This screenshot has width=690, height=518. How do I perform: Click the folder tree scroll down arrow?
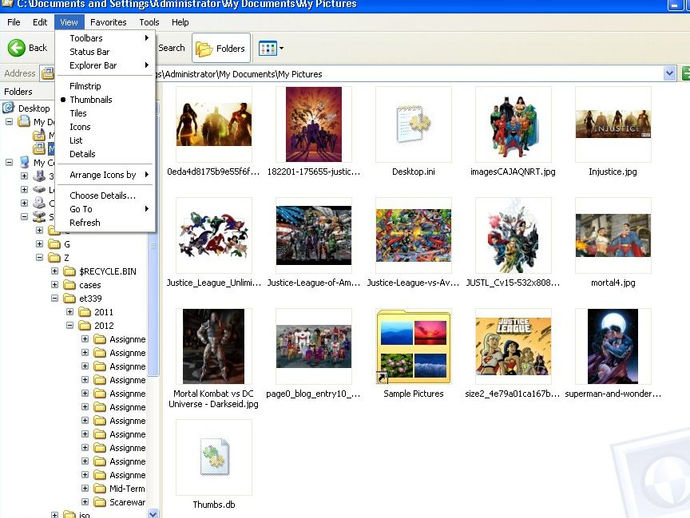pos(153,513)
